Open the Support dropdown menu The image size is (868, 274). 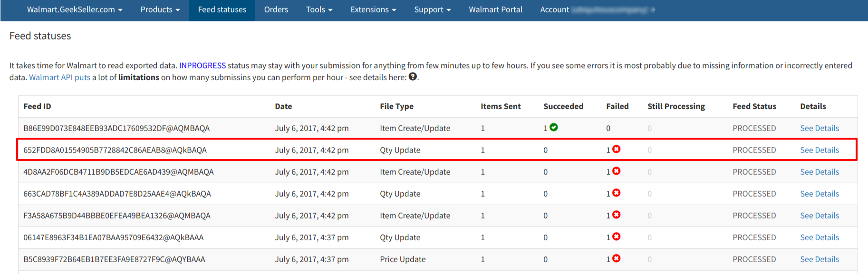point(432,9)
